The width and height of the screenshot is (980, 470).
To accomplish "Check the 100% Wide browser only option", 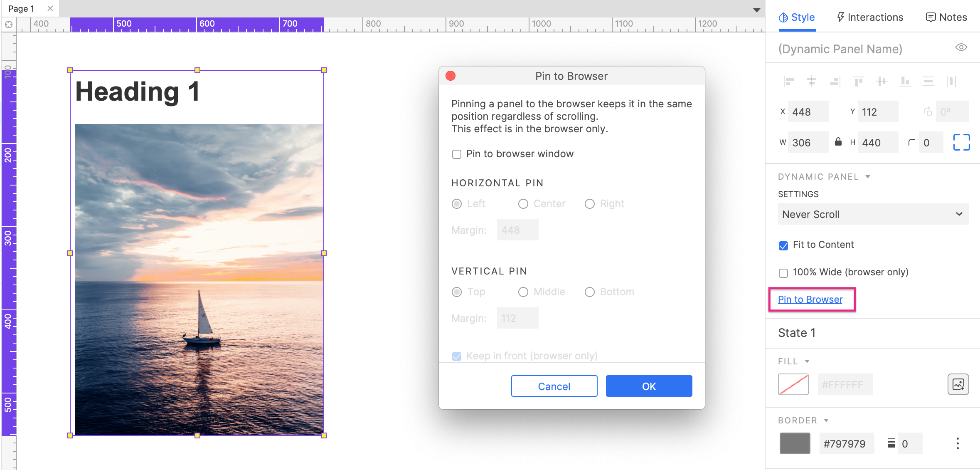I will (784, 273).
